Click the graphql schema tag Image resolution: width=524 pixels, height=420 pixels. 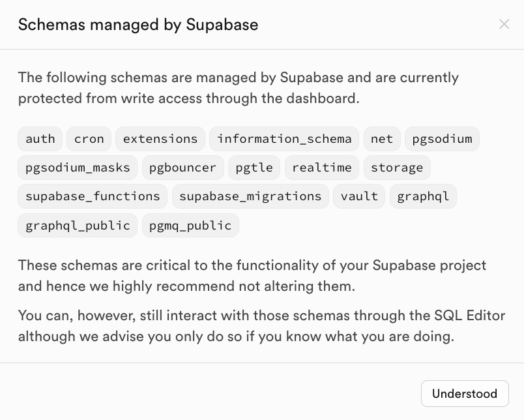(x=423, y=196)
